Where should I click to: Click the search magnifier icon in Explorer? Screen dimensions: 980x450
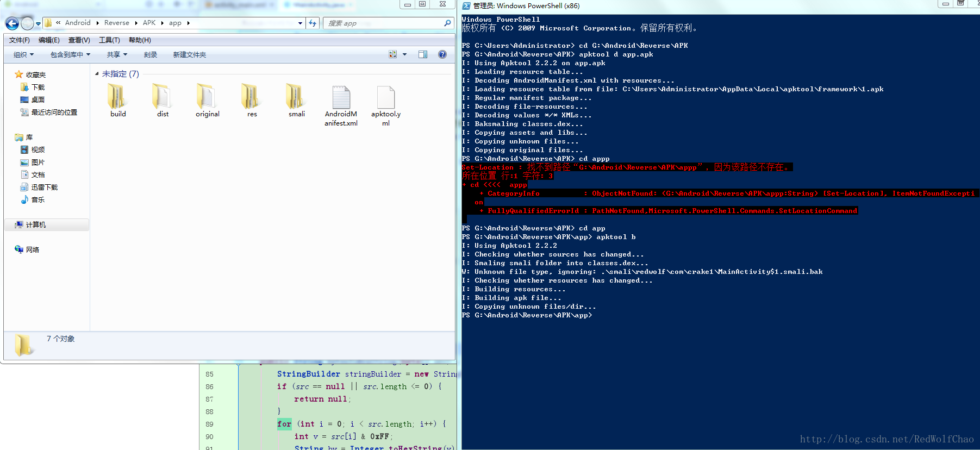[x=447, y=23]
